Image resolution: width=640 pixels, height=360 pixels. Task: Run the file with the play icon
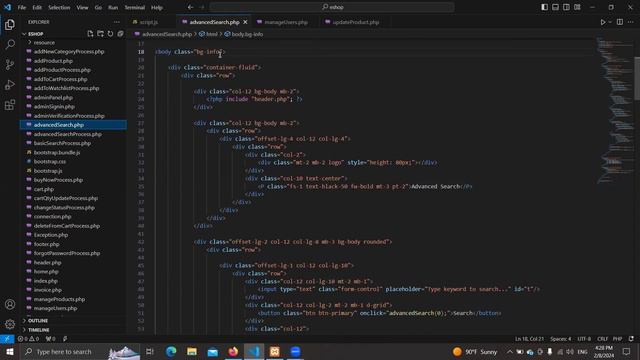pos(603,22)
